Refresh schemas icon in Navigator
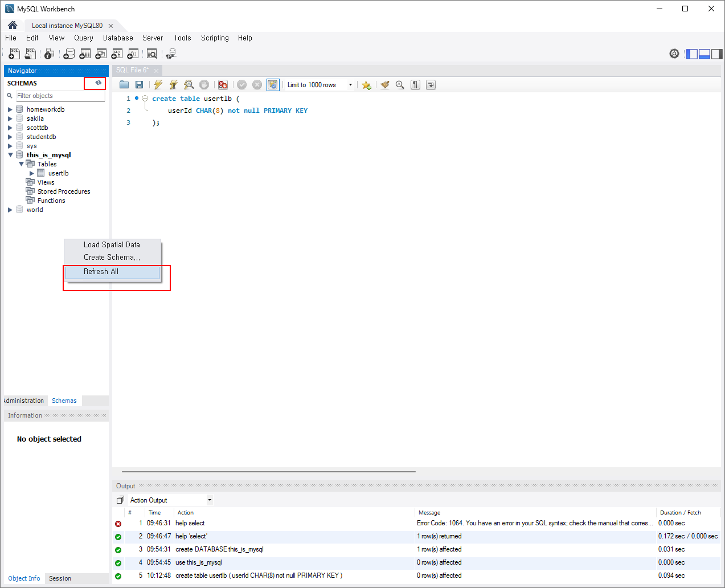 pos(98,83)
